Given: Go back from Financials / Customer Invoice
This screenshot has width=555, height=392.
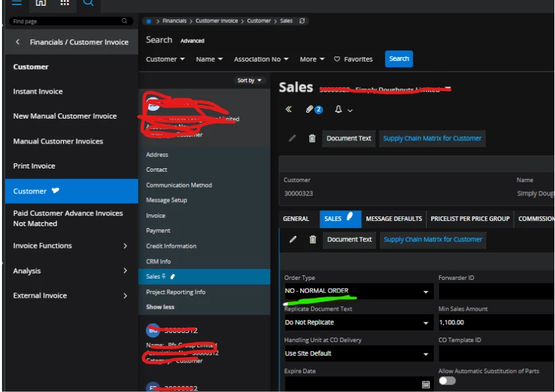Looking at the screenshot, I should (x=18, y=42).
